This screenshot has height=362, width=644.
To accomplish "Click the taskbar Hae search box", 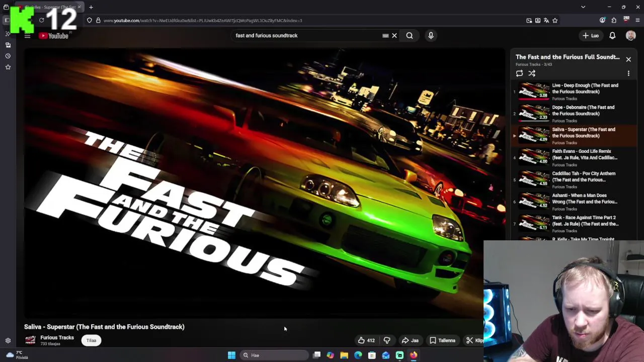I will click(x=275, y=355).
